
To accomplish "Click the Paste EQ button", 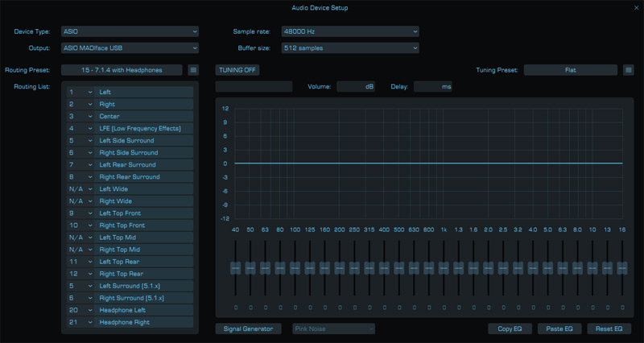I will (x=559, y=329).
